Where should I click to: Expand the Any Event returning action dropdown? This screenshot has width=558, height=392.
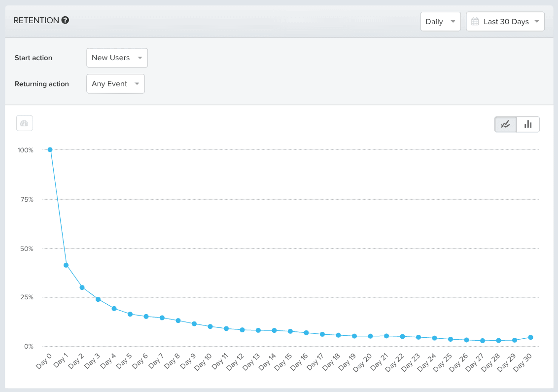pyautogui.click(x=115, y=84)
